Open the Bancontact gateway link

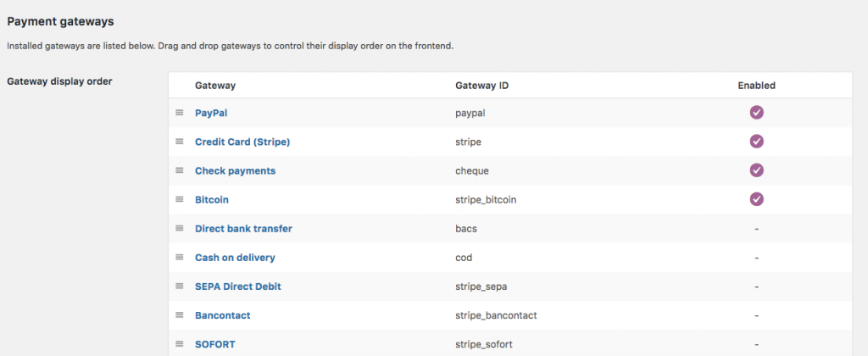(223, 315)
